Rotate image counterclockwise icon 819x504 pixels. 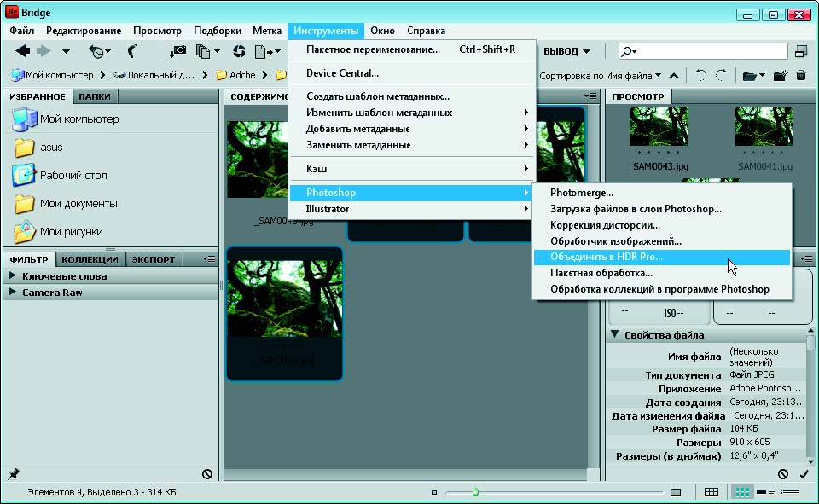[701, 76]
